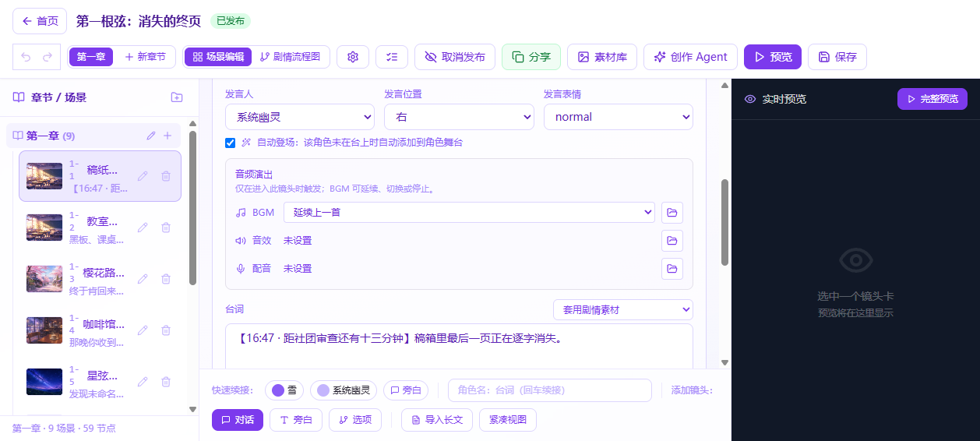Click 取消发布 button
The width and height of the screenshot is (980, 441).
[455, 57]
